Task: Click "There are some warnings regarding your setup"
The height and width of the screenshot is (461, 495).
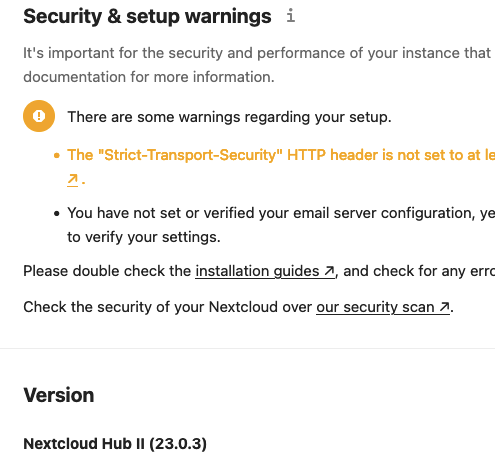Action: pyautogui.click(x=229, y=117)
